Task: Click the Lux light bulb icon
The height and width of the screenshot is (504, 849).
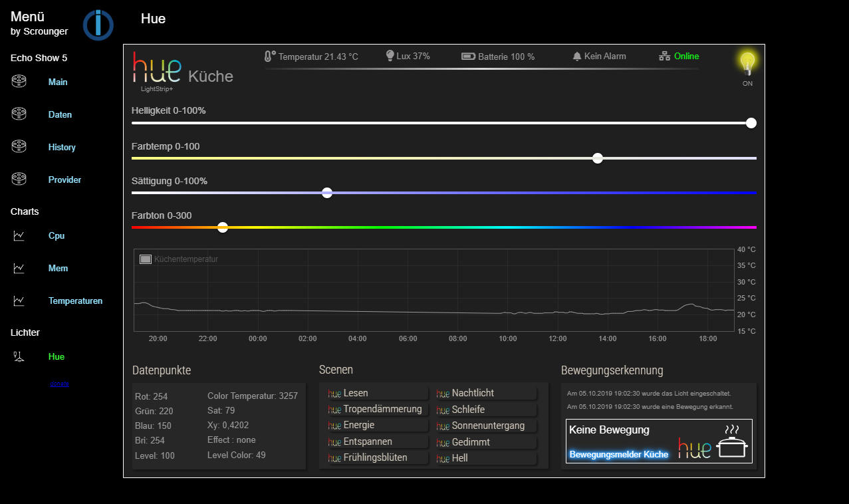Action: [x=390, y=56]
